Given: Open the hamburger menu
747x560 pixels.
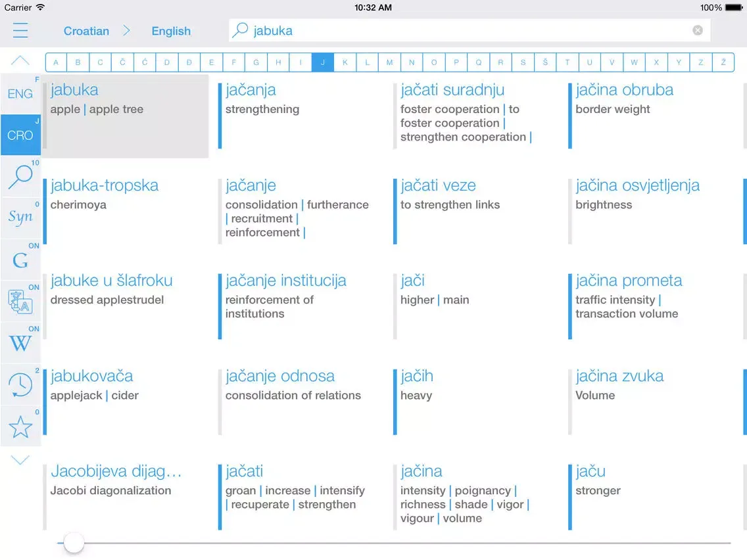Looking at the screenshot, I should coord(20,30).
